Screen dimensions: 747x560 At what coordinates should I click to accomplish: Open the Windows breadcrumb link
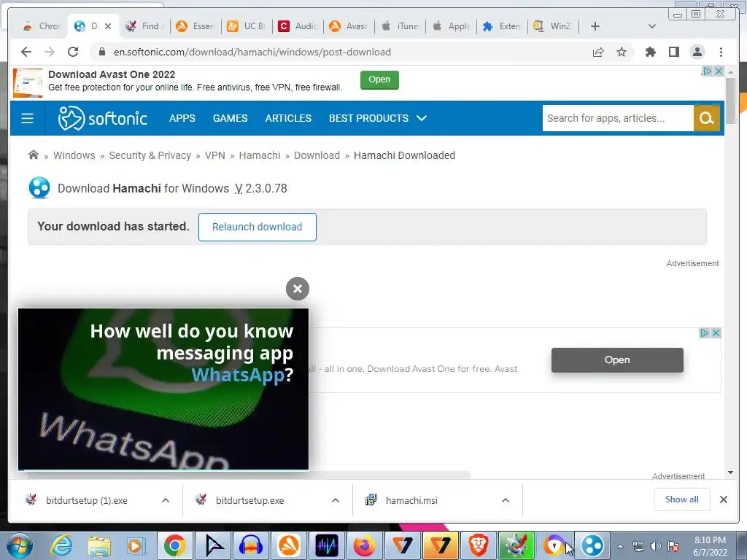tap(74, 155)
